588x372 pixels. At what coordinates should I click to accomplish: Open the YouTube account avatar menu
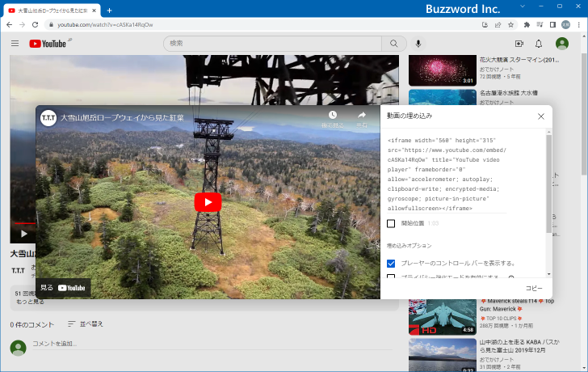pyautogui.click(x=562, y=44)
